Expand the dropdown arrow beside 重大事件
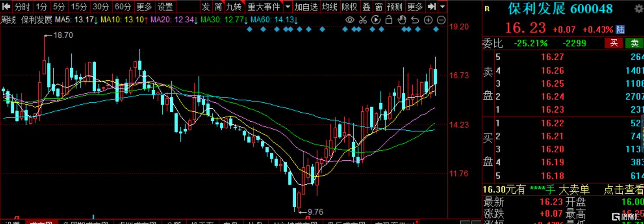This screenshot has width=644, height=224. click(288, 6)
